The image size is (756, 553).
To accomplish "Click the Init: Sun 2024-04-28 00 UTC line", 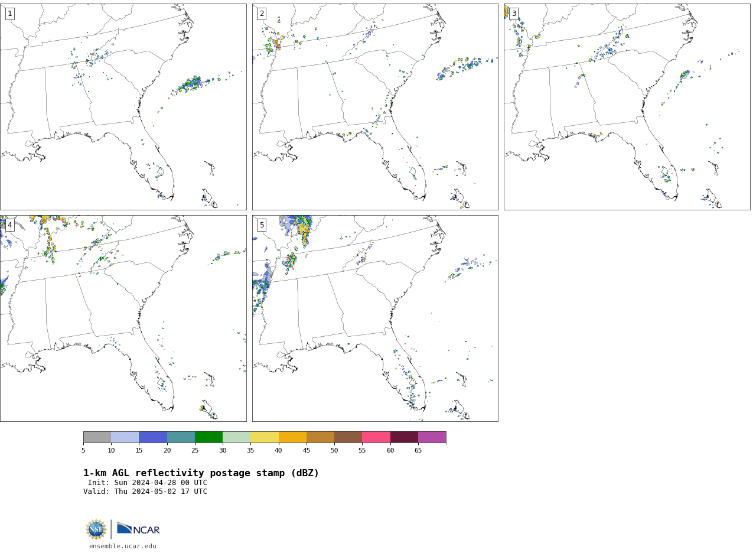I will [148, 483].
